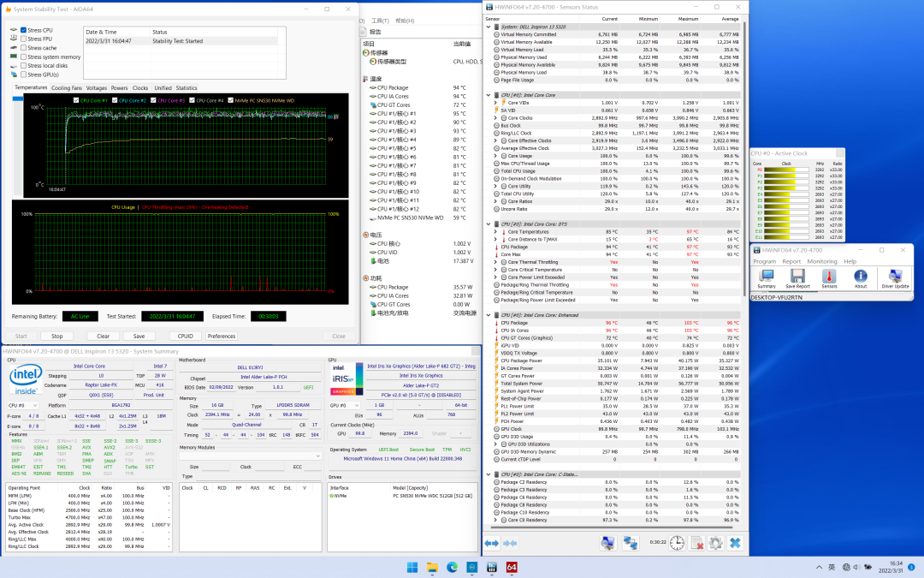Switch to Statistics tab

(x=187, y=88)
